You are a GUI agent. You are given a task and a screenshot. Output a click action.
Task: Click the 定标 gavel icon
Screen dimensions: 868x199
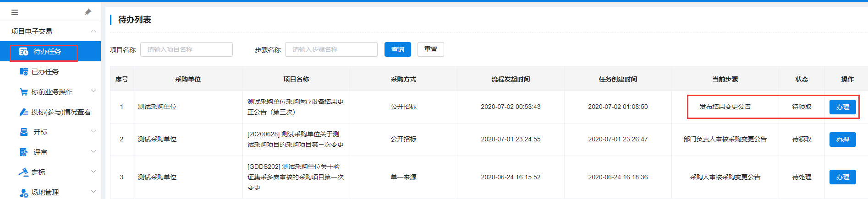24,172
